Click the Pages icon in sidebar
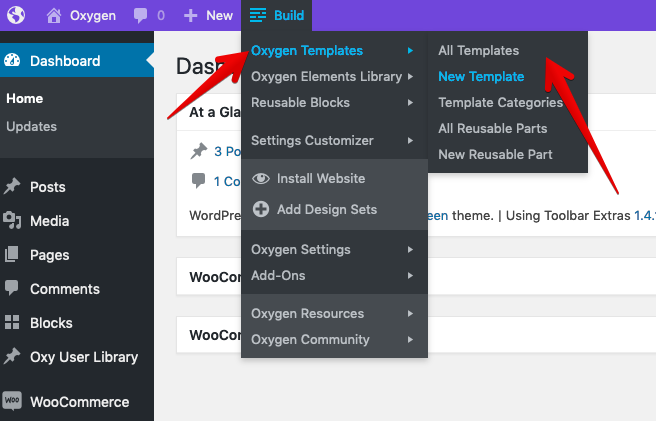 pyautogui.click(x=12, y=254)
